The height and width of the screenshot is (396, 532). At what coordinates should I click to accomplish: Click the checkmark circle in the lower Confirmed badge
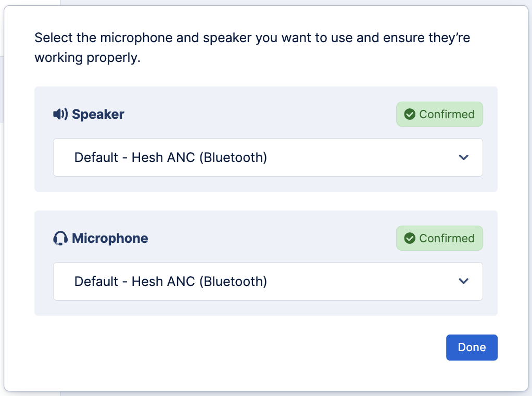(x=410, y=238)
